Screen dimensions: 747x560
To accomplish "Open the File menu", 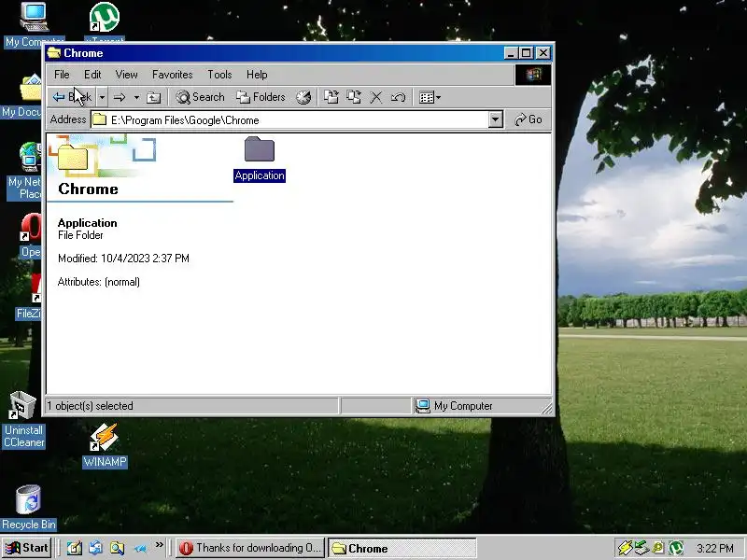I will pyautogui.click(x=62, y=75).
